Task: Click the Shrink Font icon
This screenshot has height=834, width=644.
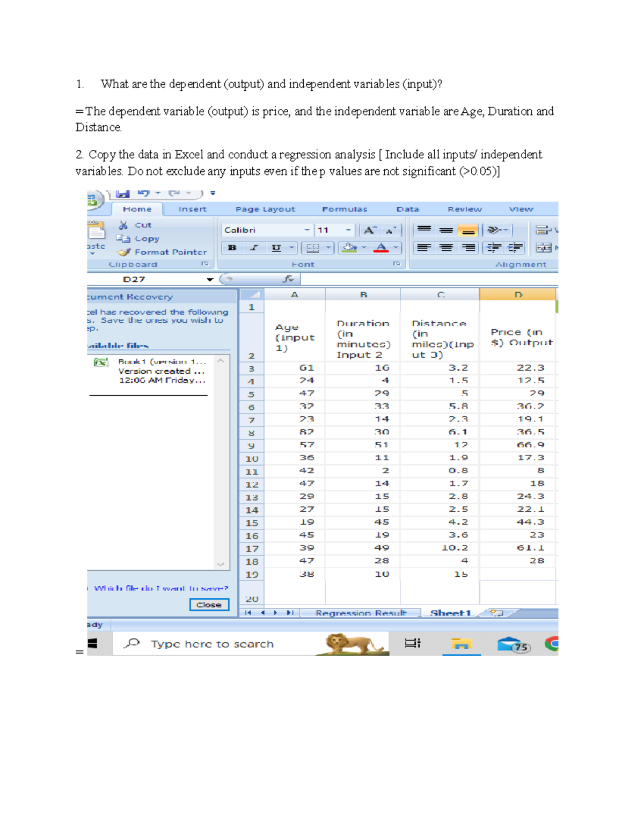Action: click(391, 230)
